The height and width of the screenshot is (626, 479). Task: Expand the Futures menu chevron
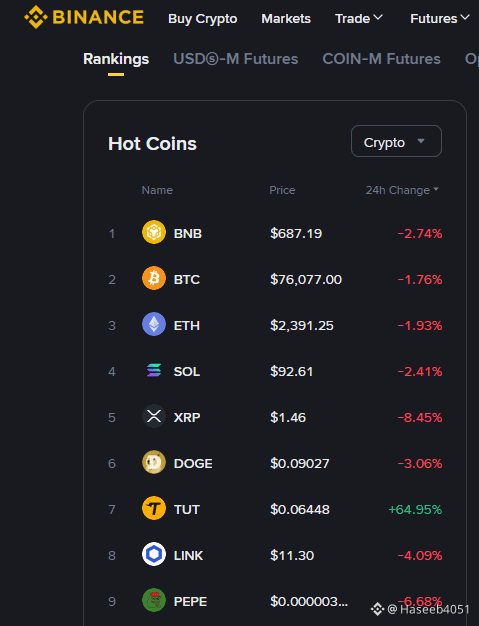click(x=465, y=18)
